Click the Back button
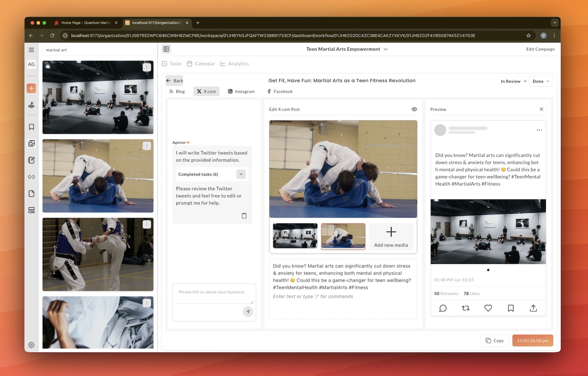The width and height of the screenshot is (588, 376). coord(174,81)
